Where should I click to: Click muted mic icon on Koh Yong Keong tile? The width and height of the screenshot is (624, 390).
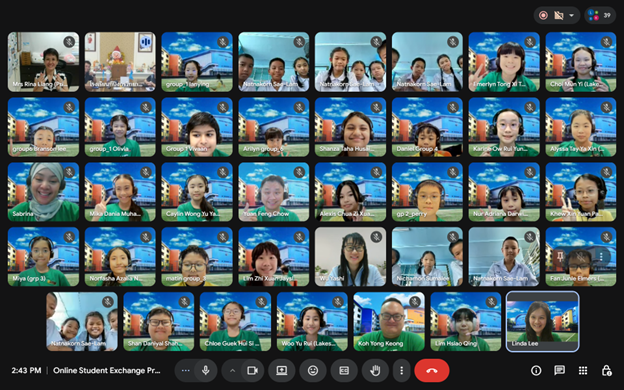(415, 302)
